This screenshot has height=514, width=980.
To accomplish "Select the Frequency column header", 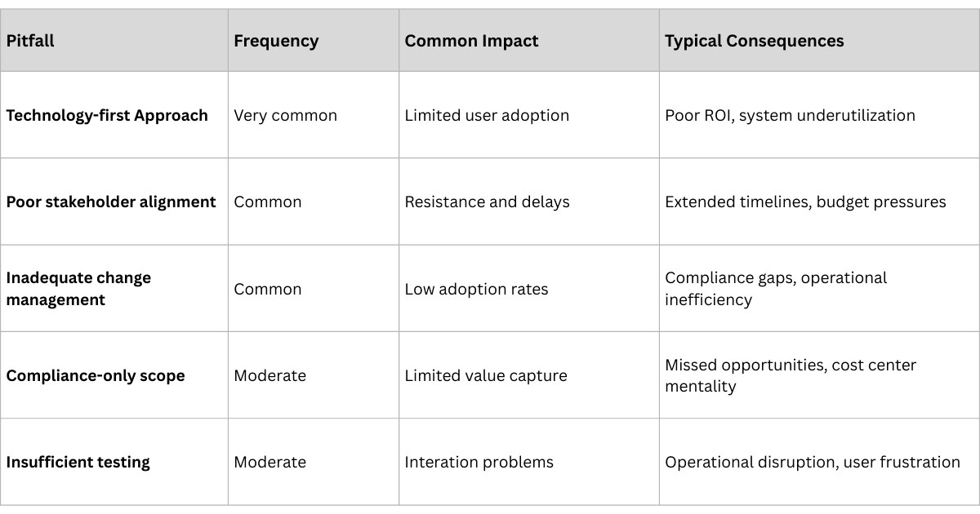I will click(x=276, y=41).
